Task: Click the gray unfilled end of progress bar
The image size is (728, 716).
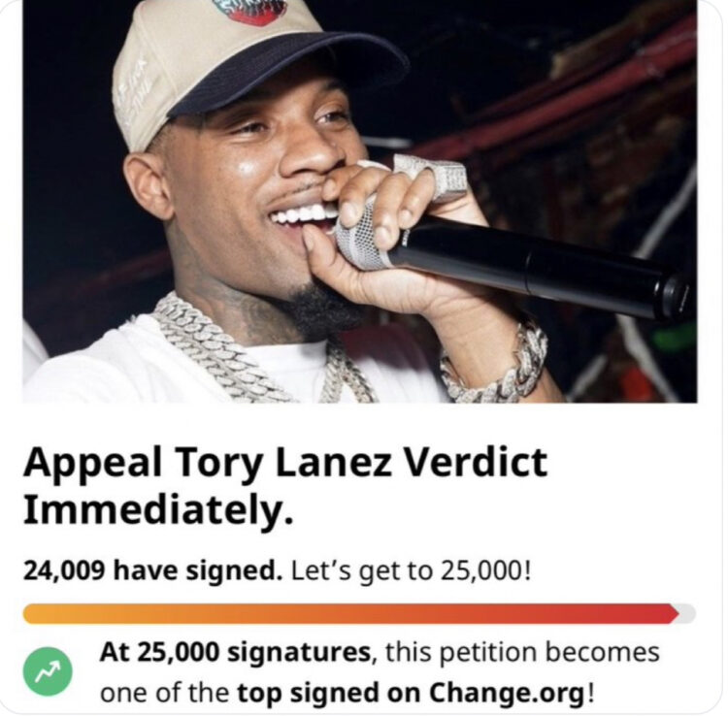Action: tap(686, 613)
